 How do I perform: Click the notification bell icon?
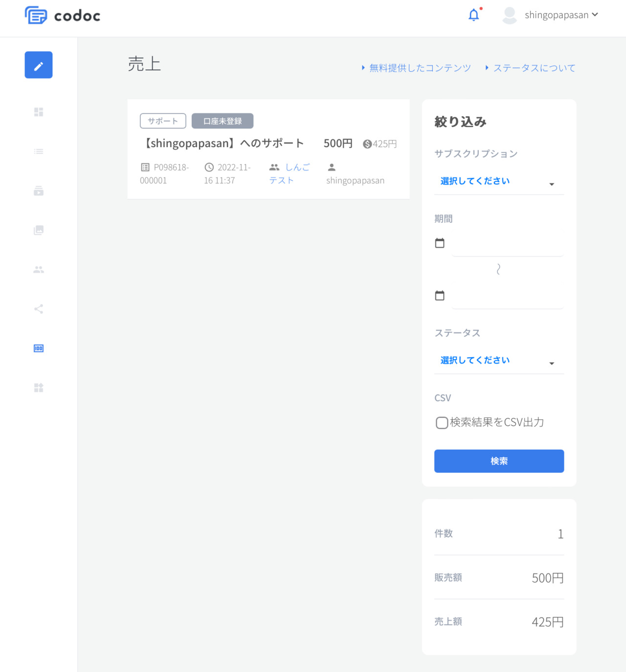point(473,15)
